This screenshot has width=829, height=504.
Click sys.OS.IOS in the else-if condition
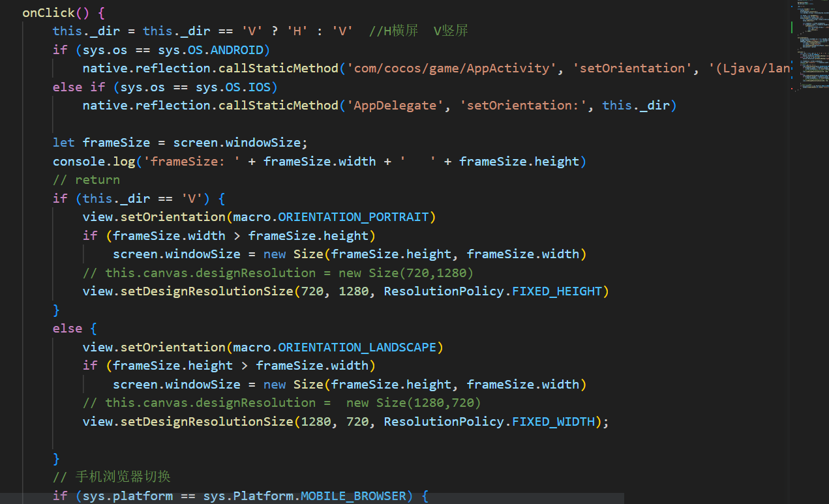[237, 87]
